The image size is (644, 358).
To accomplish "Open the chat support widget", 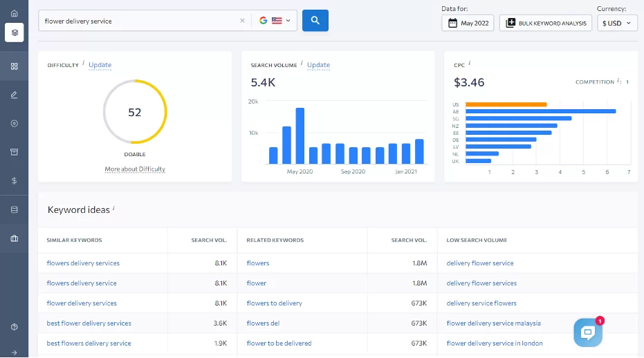I will tap(587, 332).
